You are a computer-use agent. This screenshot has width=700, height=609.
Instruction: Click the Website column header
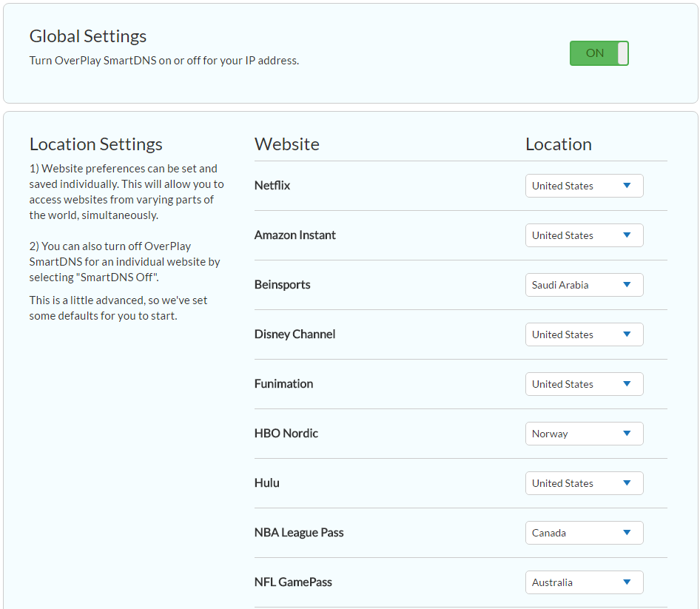[286, 144]
